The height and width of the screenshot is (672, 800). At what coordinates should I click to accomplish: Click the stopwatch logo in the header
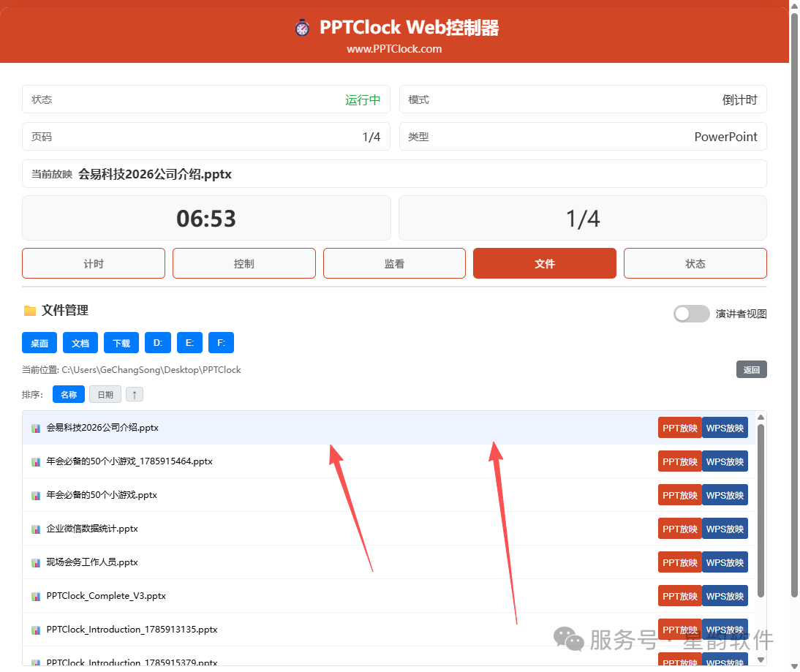pos(302,28)
